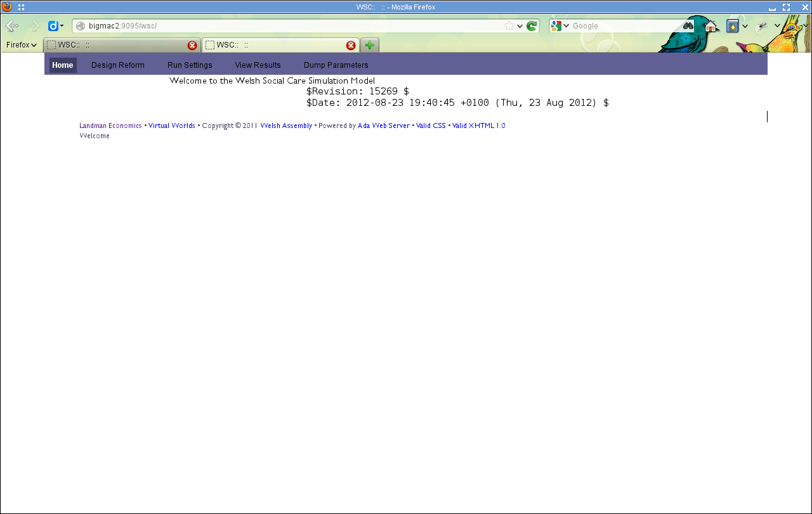812x514 pixels.
Task: Click the '$Date: 2012-08-23' line
Action: [x=457, y=103]
